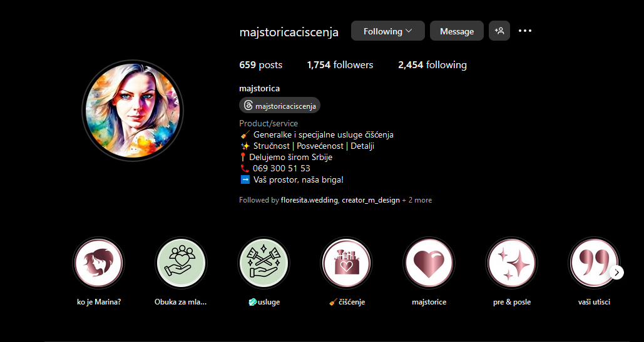Screen dimensions: 644x342
Task: Open the 'Obuka za mla...' highlight icon
Action: click(x=181, y=263)
